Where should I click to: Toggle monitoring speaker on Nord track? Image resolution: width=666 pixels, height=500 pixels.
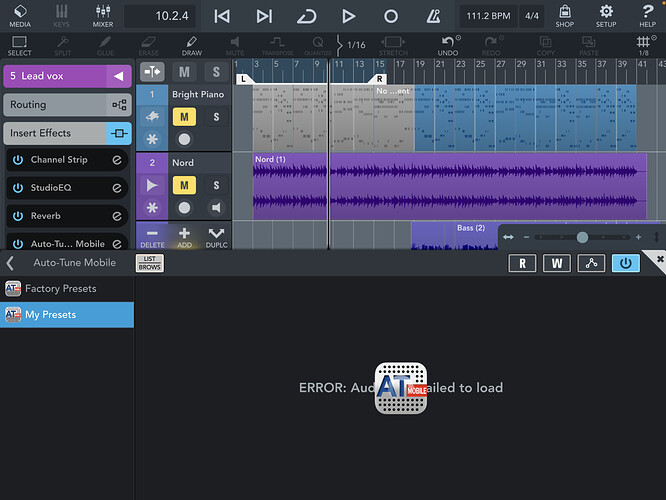pos(216,208)
